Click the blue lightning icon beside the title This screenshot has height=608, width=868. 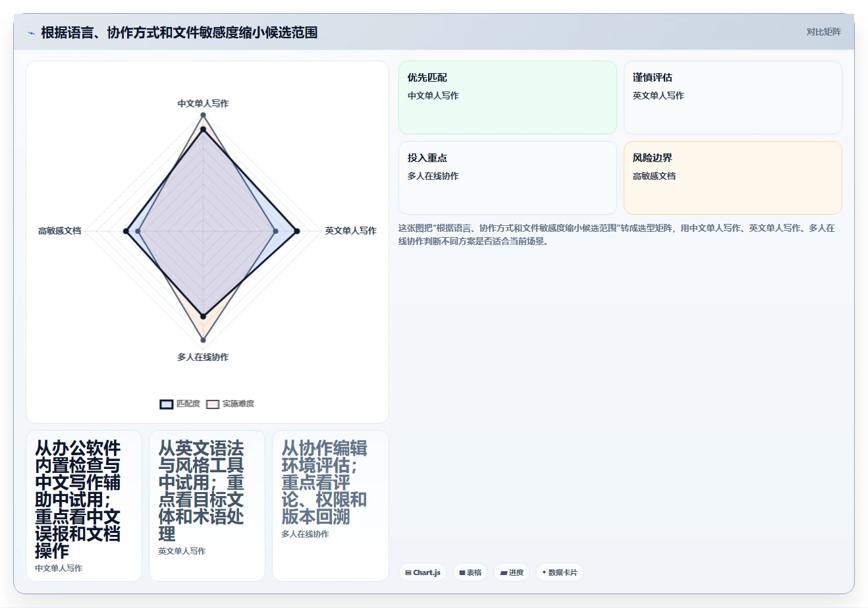point(31,33)
